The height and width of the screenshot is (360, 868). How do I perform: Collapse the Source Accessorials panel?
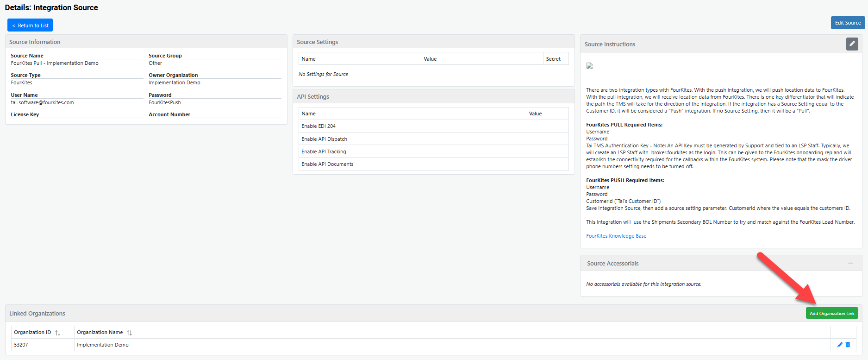click(x=850, y=263)
